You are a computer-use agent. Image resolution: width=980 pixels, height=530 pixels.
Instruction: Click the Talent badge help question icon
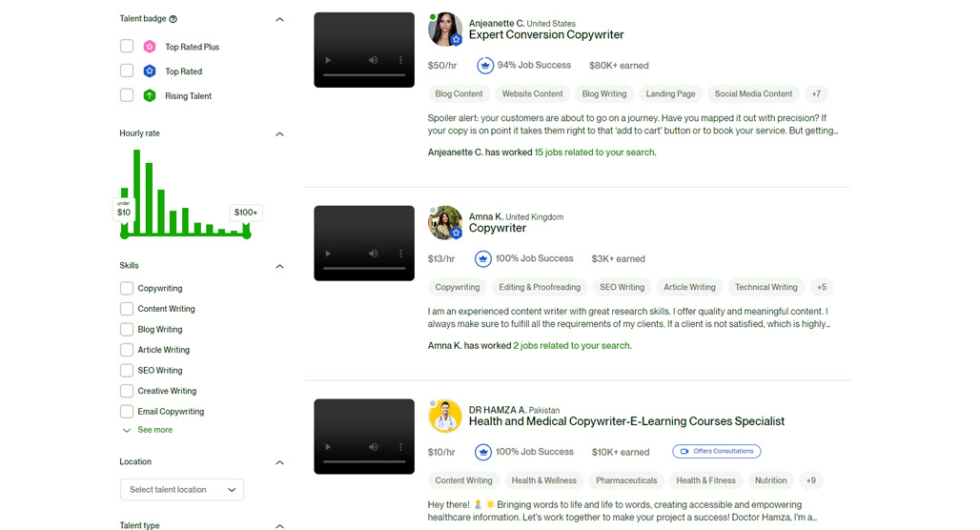coord(174,19)
